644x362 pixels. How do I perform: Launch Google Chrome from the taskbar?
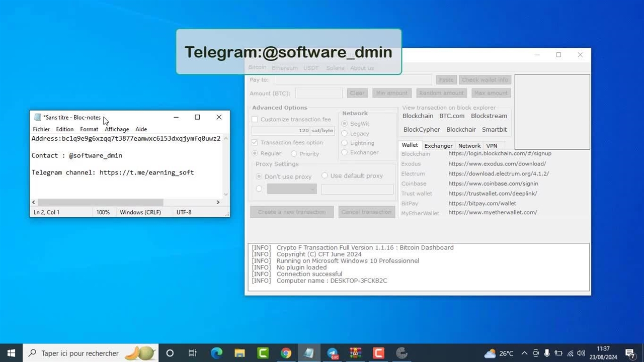tap(286, 353)
